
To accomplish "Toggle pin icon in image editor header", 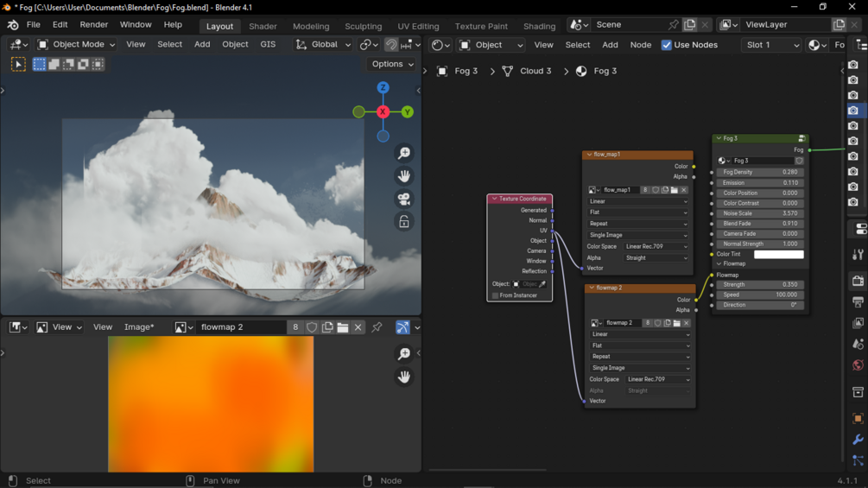I will tap(377, 327).
